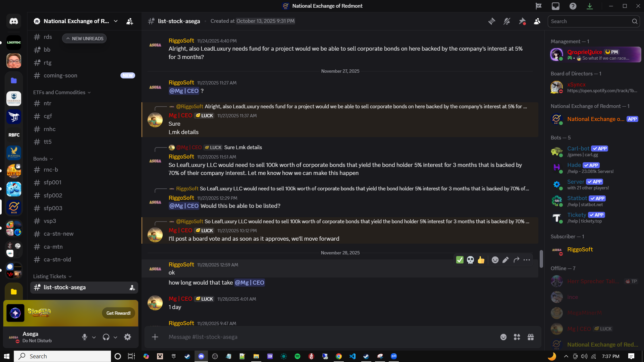Open the Threads panel
This screenshot has height=362, width=644.
[x=492, y=21]
